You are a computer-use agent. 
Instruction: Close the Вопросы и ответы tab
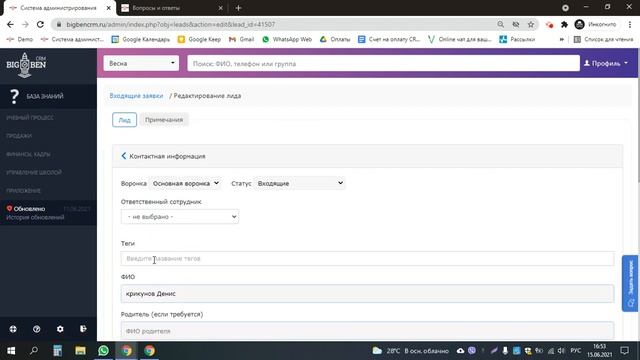coord(220,8)
